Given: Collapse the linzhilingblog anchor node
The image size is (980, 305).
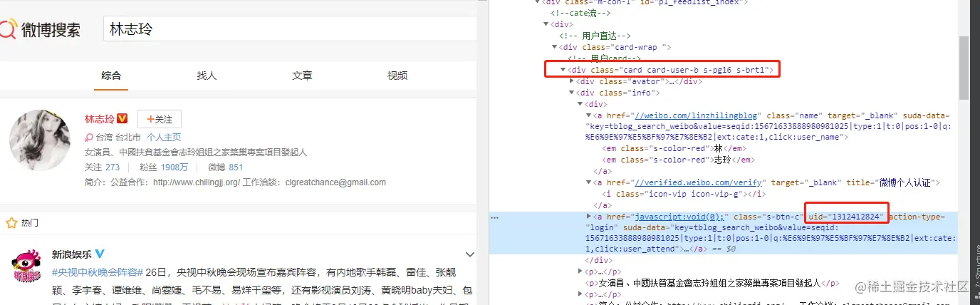Looking at the screenshot, I should 588,115.
